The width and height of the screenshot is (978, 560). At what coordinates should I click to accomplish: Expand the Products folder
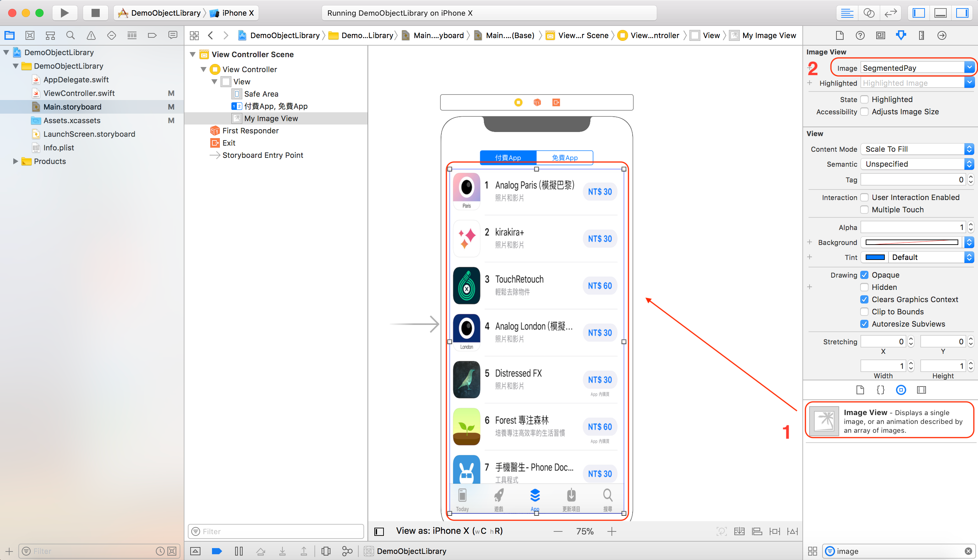(15, 161)
